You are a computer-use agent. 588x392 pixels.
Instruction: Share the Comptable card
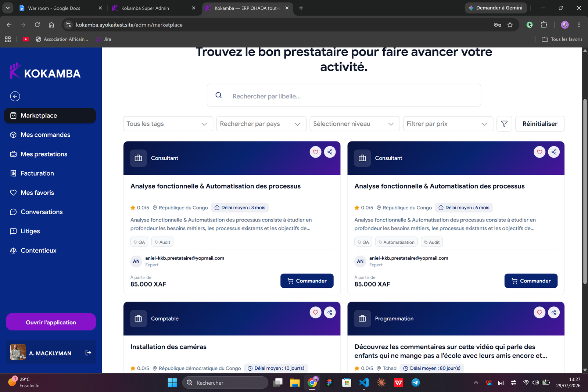330,312
